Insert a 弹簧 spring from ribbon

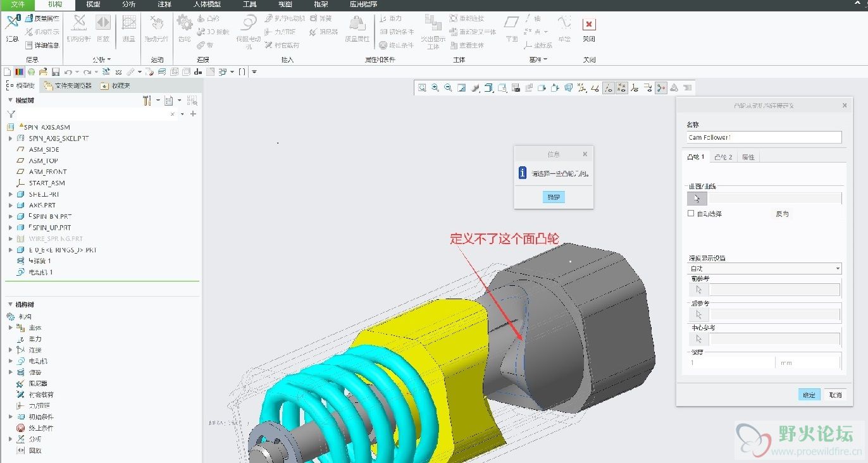click(321, 18)
